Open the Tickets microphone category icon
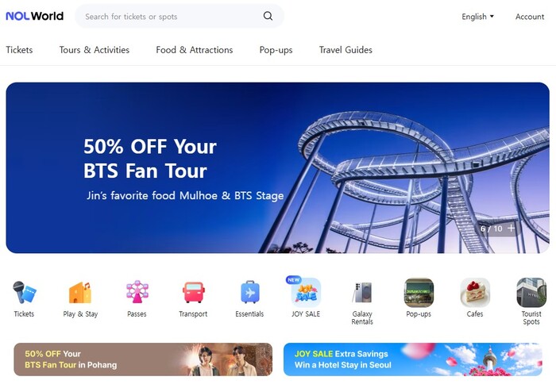Viewport: 556px width, 392px height. [x=24, y=293]
